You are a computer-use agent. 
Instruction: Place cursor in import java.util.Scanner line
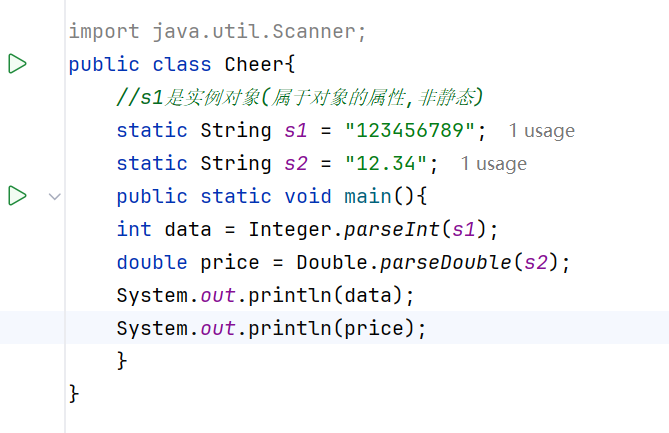[x=218, y=32]
